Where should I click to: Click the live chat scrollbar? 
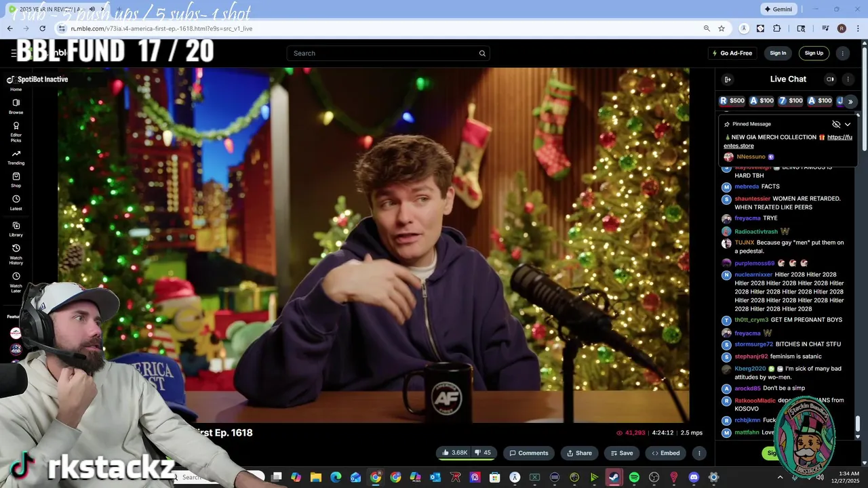[857, 424]
